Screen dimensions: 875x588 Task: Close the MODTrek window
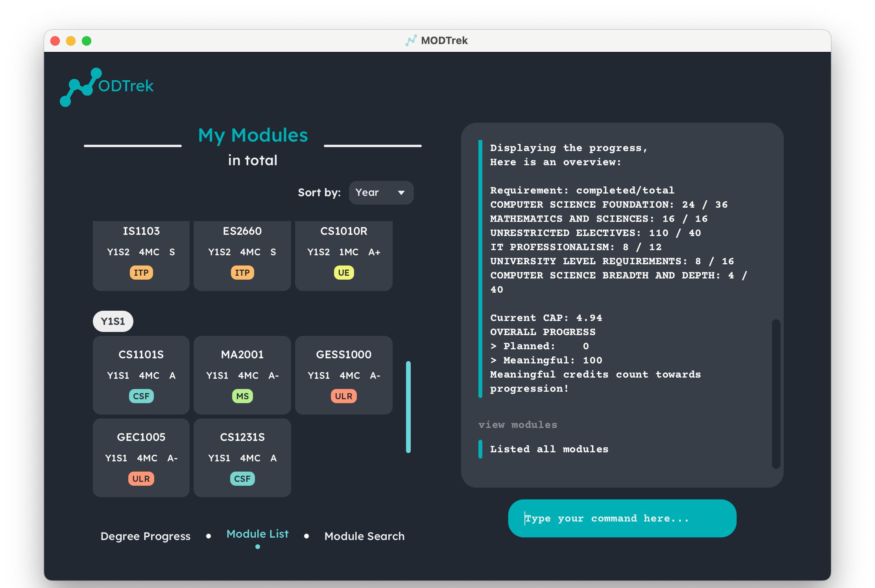pos(55,41)
